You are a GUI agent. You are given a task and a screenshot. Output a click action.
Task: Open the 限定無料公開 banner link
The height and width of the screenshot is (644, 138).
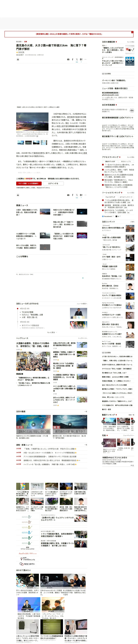[x=69, y=34]
